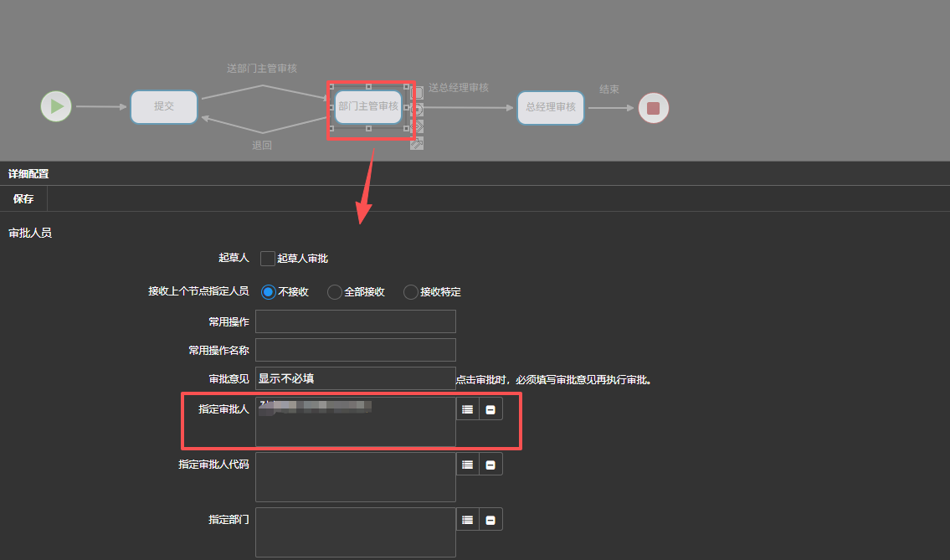Enable the 起草人审批 checkbox
Screen dimensions: 950x560
[268, 259]
